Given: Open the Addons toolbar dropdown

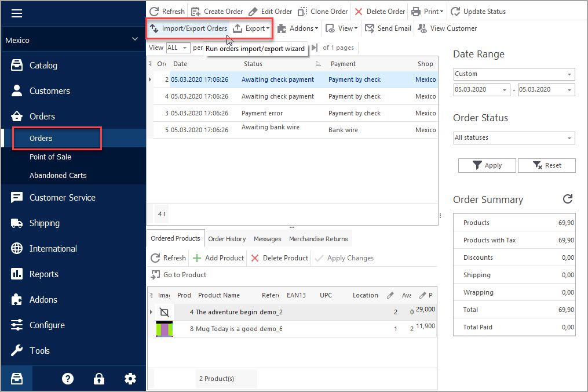Looking at the screenshot, I should click(298, 28).
